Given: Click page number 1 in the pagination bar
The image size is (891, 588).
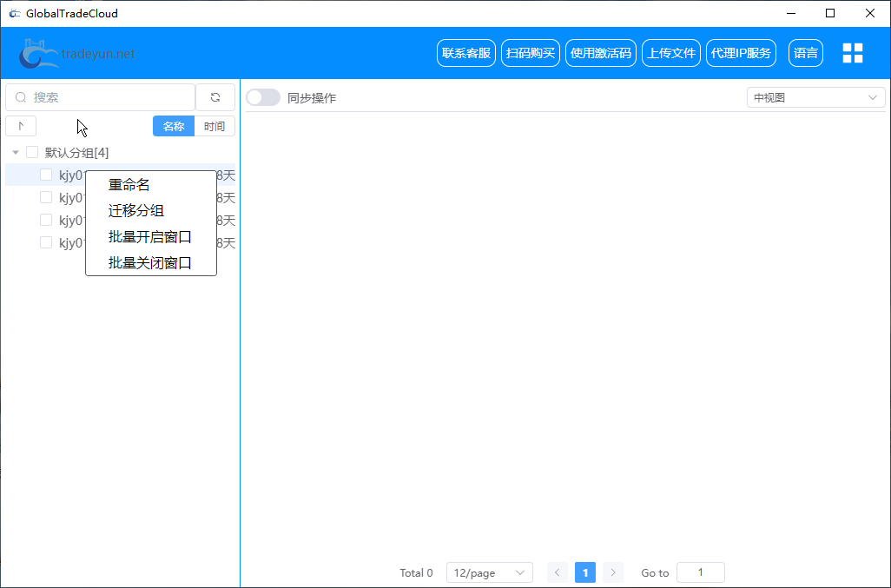Looking at the screenshot, I should tap(584, 572).
